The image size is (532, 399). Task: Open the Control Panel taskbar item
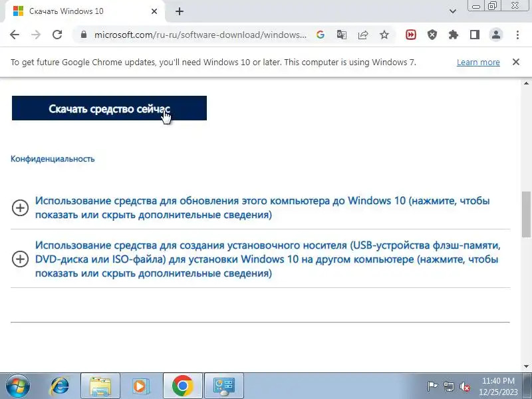pos(223,386)
